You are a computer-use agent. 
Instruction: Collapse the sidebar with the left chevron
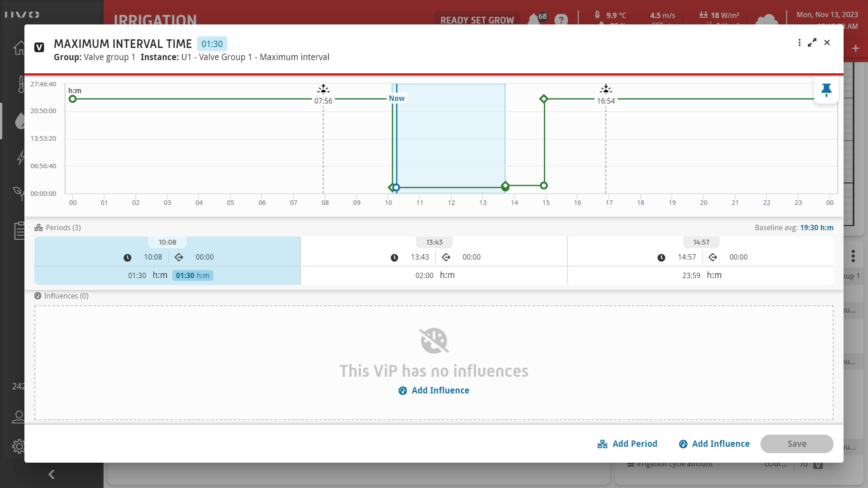52,474
